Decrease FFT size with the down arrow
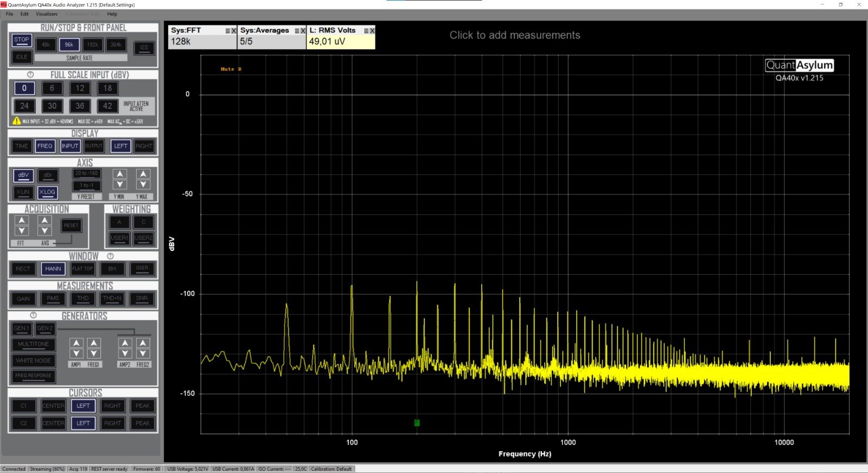 click(21, 231)
